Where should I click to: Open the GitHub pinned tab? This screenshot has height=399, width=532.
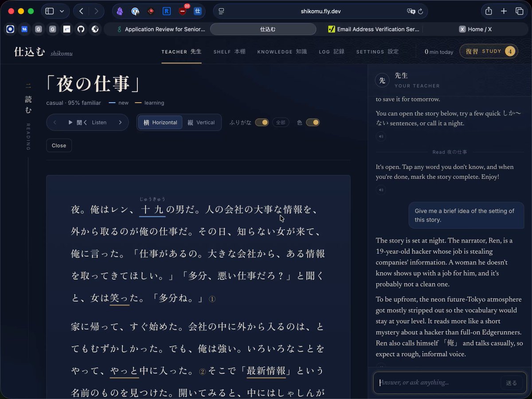[81, 29]
